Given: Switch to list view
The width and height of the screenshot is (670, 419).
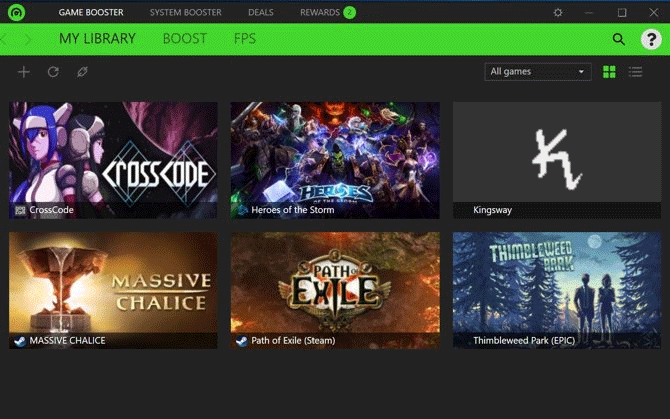Looking at the screenshot, I should [635, 72].
